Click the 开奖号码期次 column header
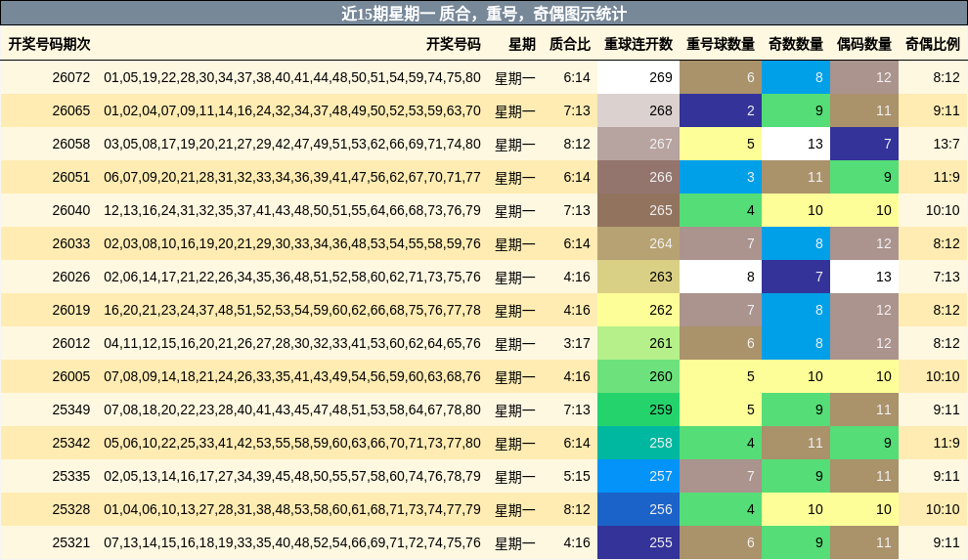Viewport: 968px width, 560px height. [50, 44]
